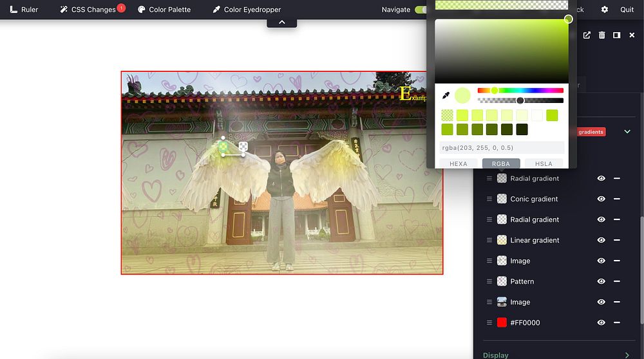Click the hue slider handle
This screenshot has width=644, height=359.
(495, 90)
